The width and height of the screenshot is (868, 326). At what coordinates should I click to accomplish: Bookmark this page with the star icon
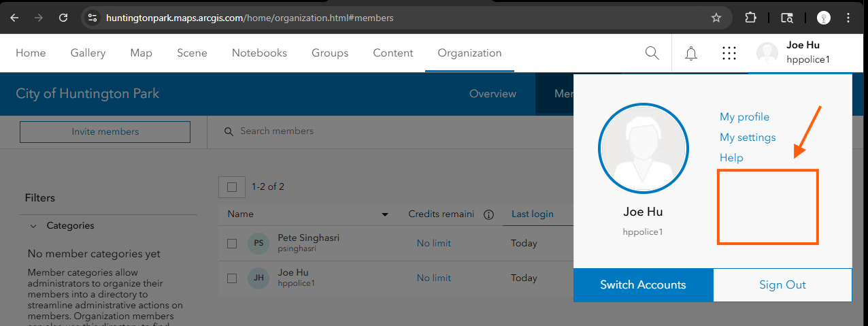pyautogui.click(x=716, y=18)
